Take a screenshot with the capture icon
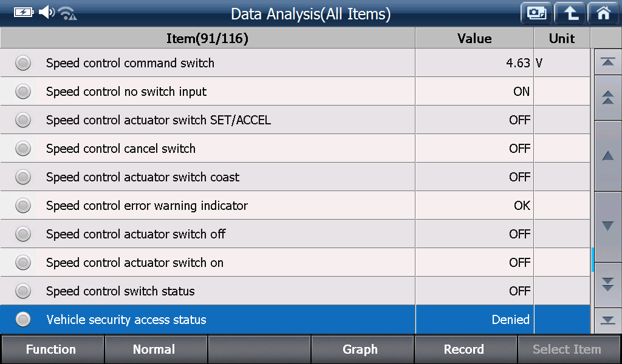 coord(536,13)
